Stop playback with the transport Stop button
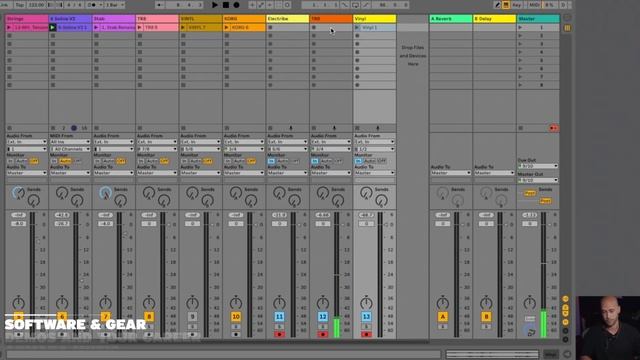The image size is (640, 360). 226,5
